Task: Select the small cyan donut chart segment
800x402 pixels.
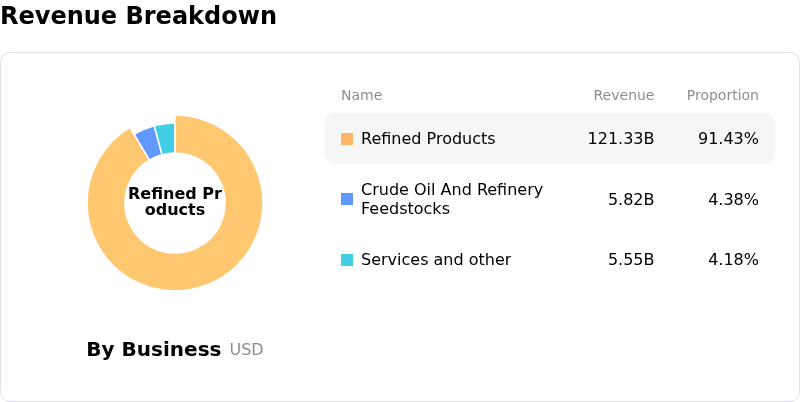Action: point(166,136)
